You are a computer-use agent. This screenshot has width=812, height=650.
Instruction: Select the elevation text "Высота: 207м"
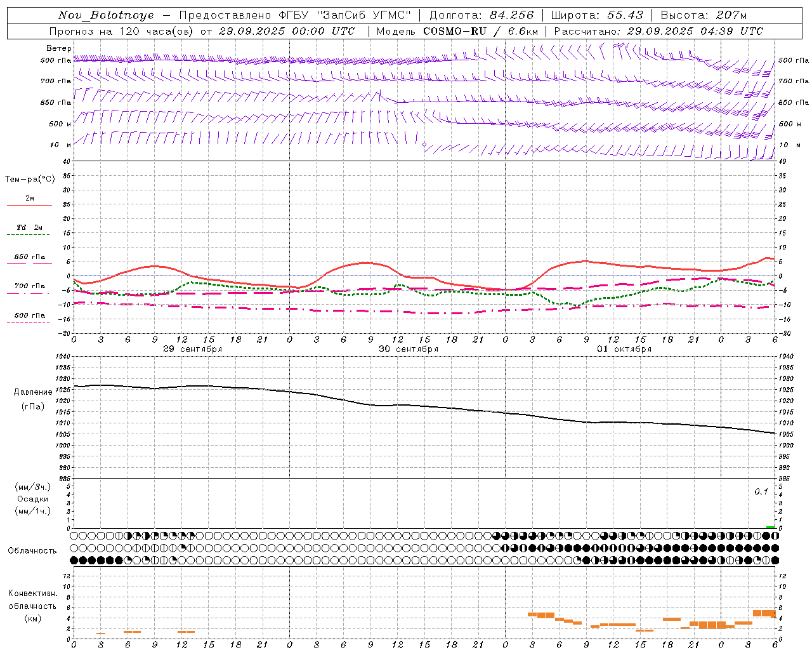(x=704, y=15)
